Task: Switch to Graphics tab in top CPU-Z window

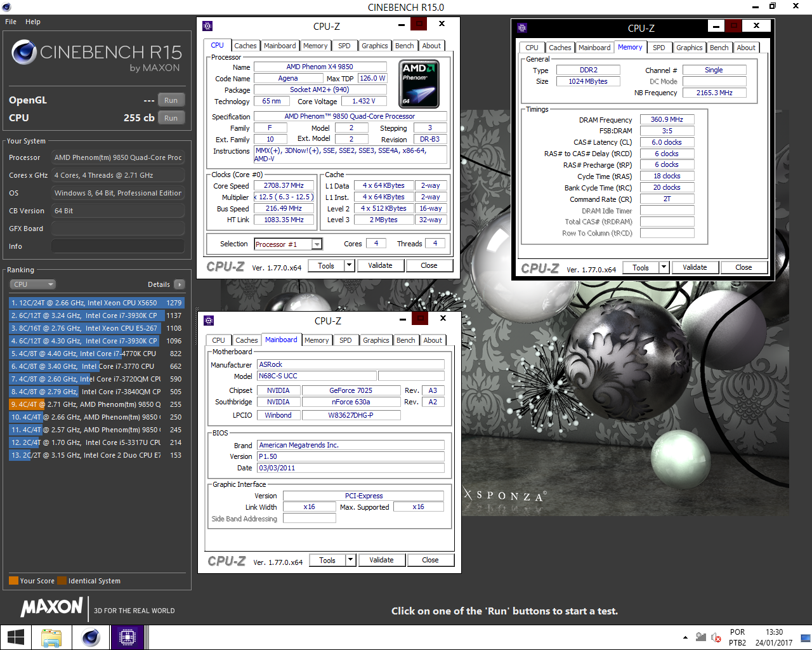Action: (375, 46)
